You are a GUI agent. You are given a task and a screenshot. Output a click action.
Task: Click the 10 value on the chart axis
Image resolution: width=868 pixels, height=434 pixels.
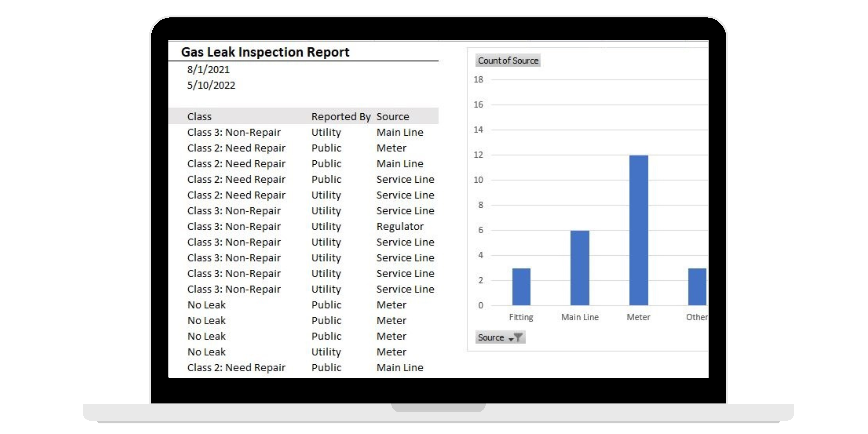pos(478,180)
